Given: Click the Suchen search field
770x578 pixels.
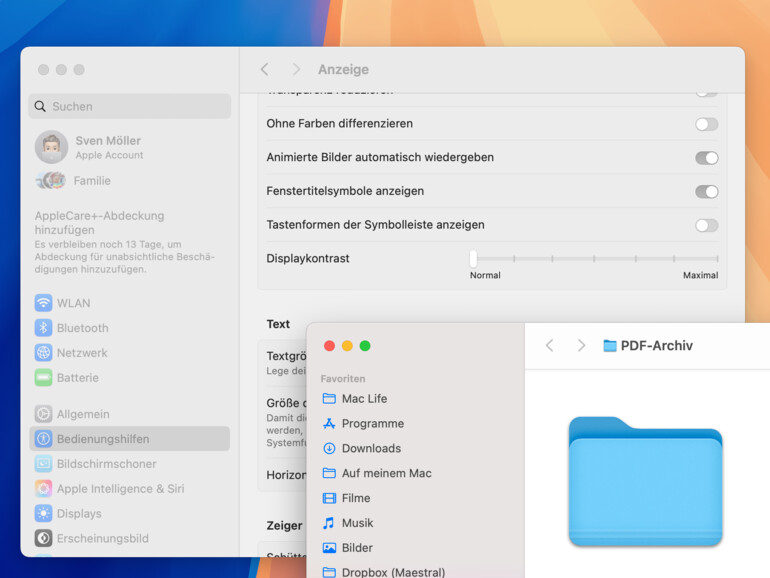Looking at the screenshot, I should [130, 106].
